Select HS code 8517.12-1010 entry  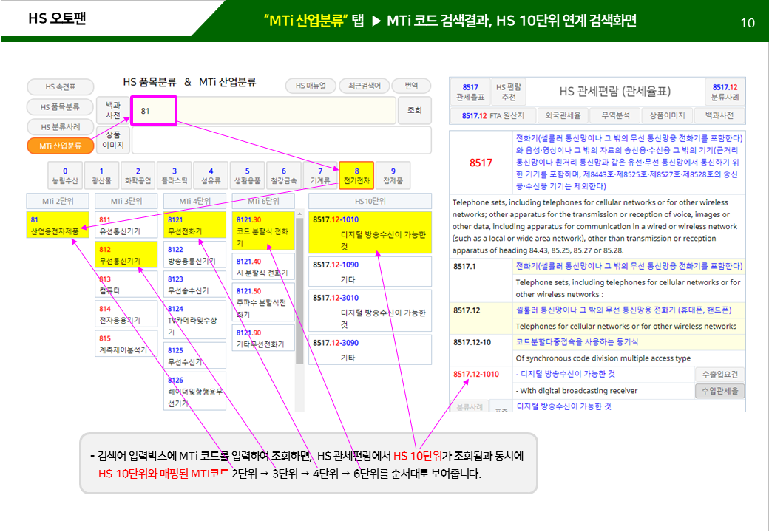pyautogui.click(x=370, y=232)
